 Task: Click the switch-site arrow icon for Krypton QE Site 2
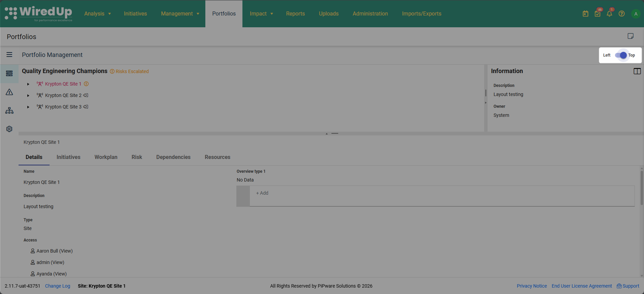click(86, 95)
